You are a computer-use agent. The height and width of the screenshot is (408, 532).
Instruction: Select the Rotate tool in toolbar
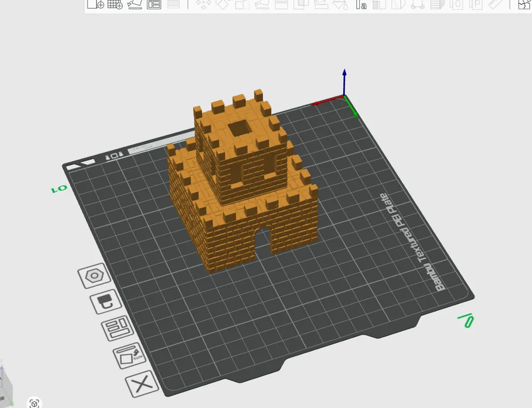click(x=223, y=4)
